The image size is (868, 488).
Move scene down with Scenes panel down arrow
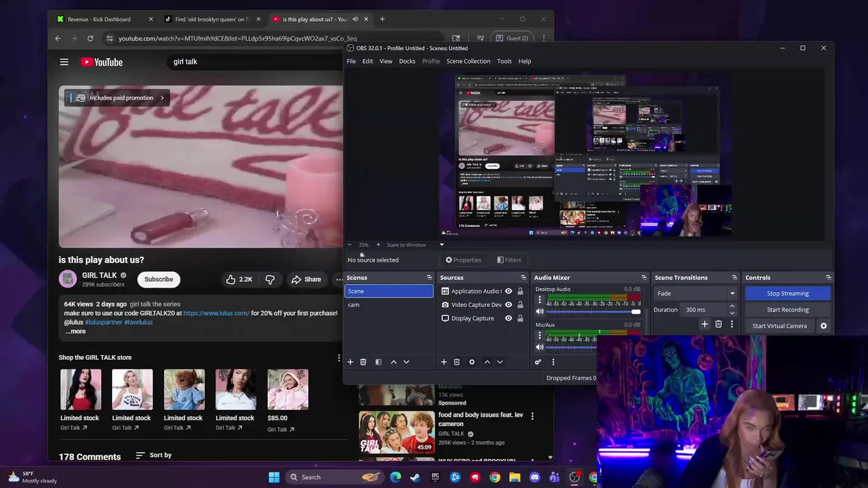pos(406,362)
